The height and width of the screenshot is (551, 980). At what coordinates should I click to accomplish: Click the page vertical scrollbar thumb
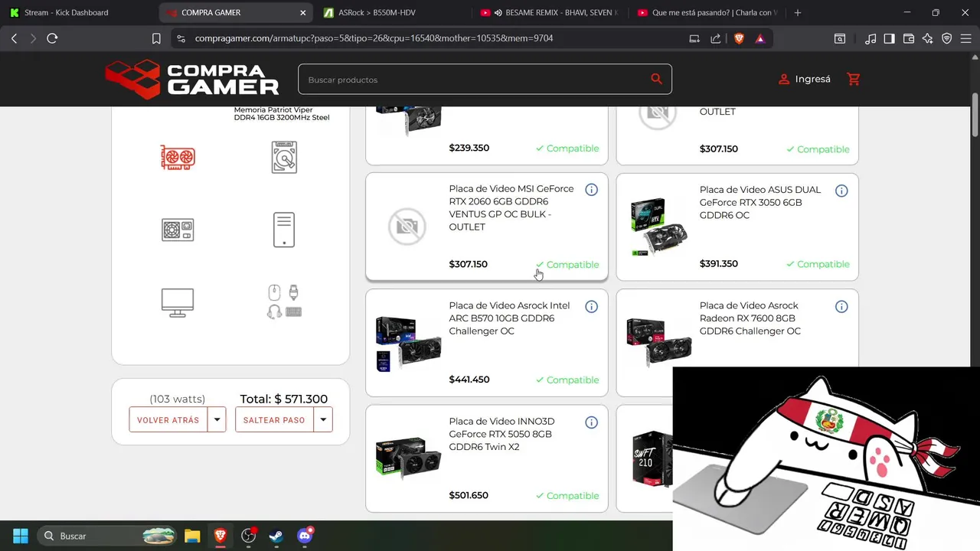975,113
